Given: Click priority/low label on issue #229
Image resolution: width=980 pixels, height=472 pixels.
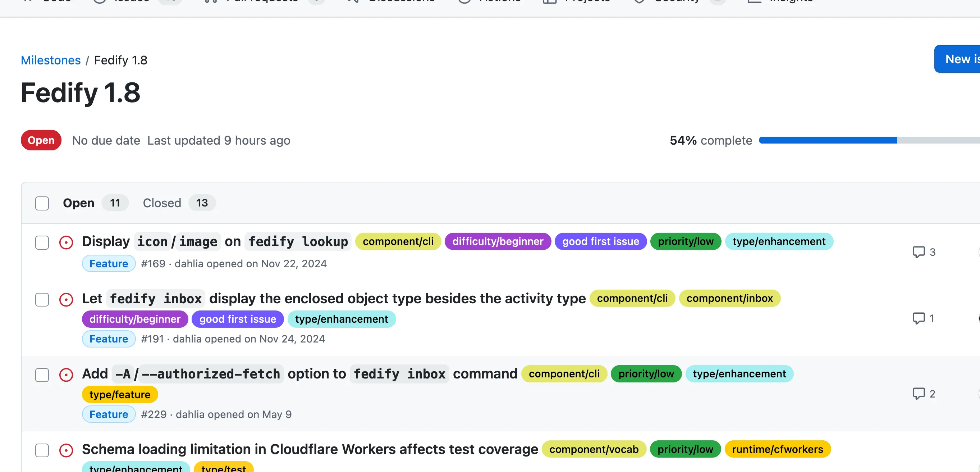Looking at the screenshot, I should 646,374.
